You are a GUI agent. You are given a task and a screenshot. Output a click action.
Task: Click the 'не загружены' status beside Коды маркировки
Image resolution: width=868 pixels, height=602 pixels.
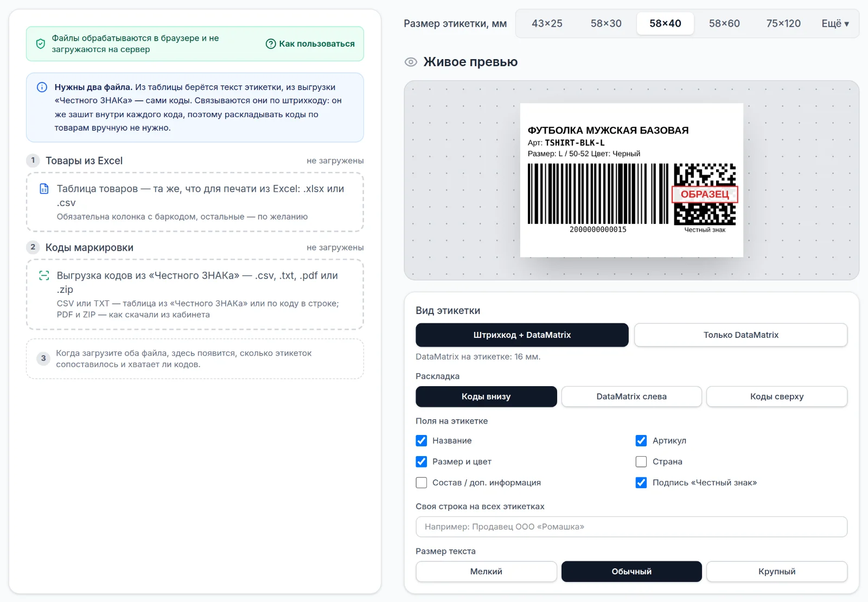(x=335, y=248)
